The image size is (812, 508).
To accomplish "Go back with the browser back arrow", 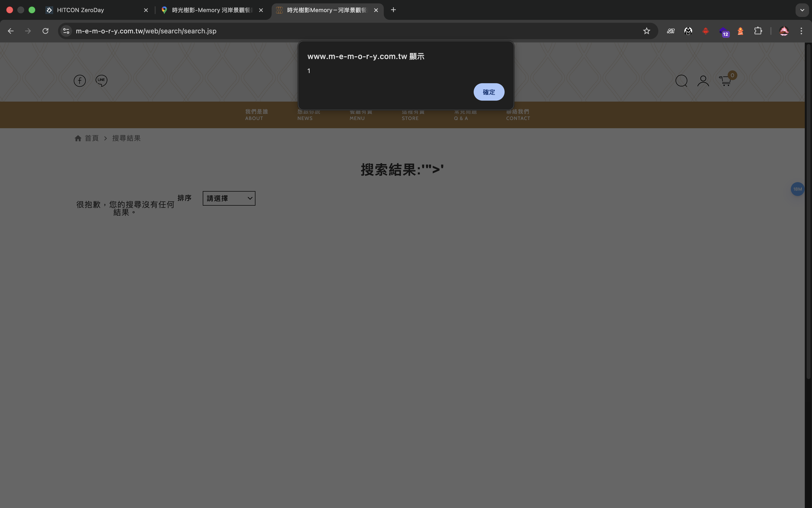I will tap(11, 31).
